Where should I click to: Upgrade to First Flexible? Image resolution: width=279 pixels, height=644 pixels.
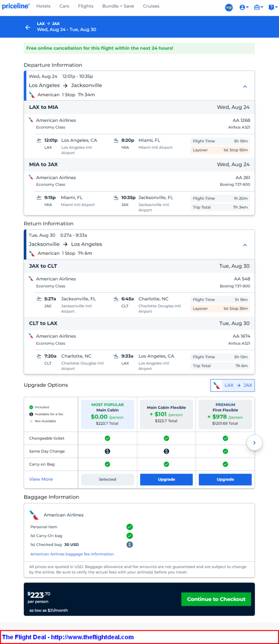[x=225, y=479]
